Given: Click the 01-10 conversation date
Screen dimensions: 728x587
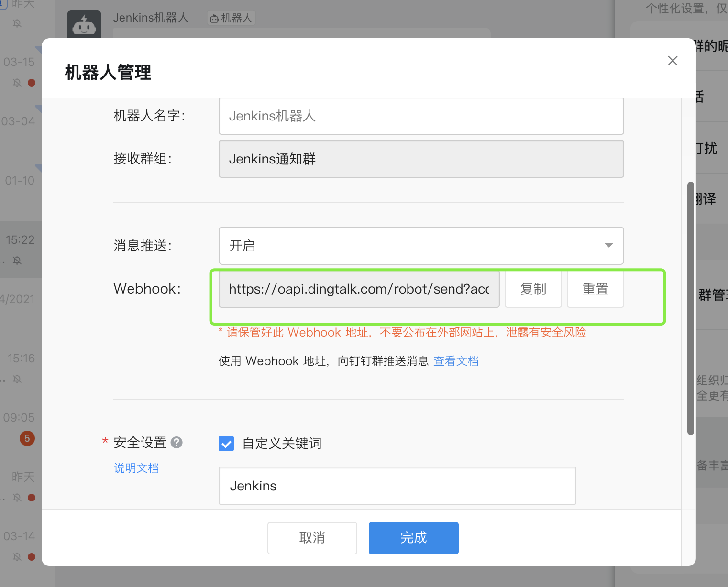Looking at the screenshot, I should [20, 180].
